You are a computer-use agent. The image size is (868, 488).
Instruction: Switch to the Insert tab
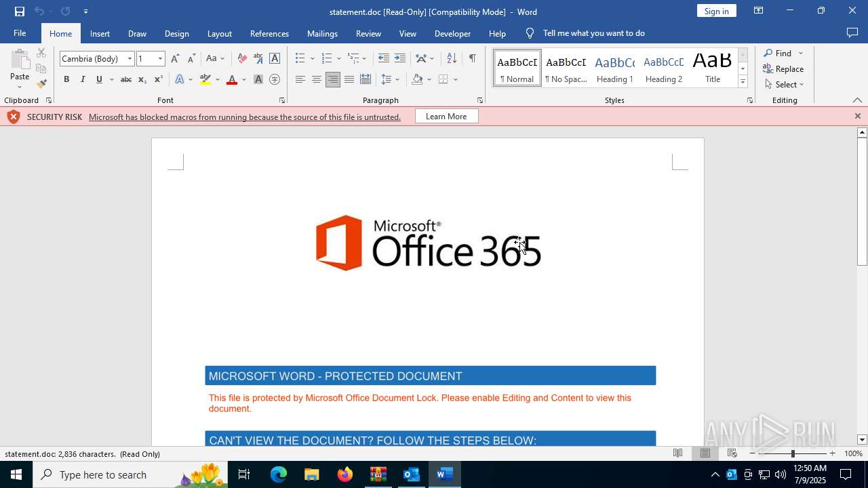pos(100,33)
